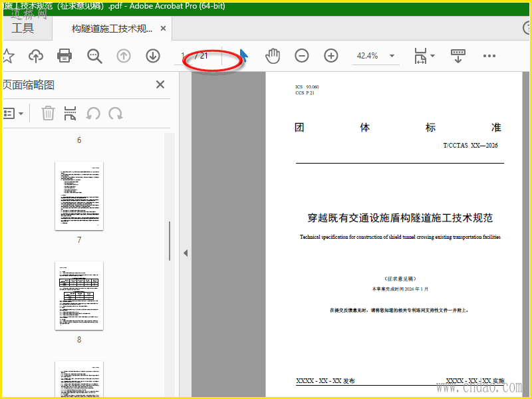
Task: Switch to the 构隧道施工技术规... document tab
Action: point(112,29)
